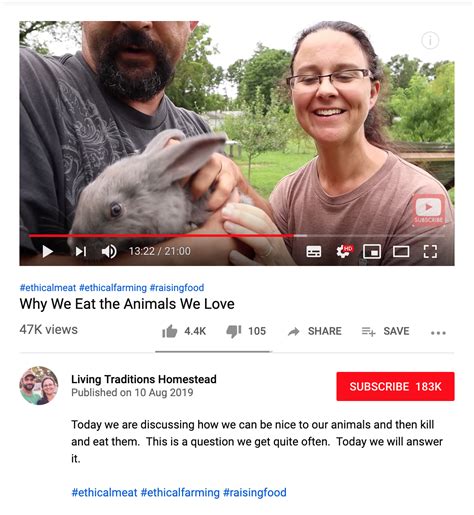Click the subscribe watermark on video
This screenshot has width=474, height=515.
tap(429, 210)
